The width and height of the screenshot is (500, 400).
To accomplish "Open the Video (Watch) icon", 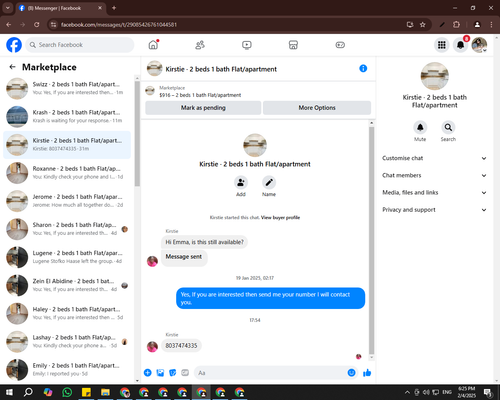I will click(247, 45).
